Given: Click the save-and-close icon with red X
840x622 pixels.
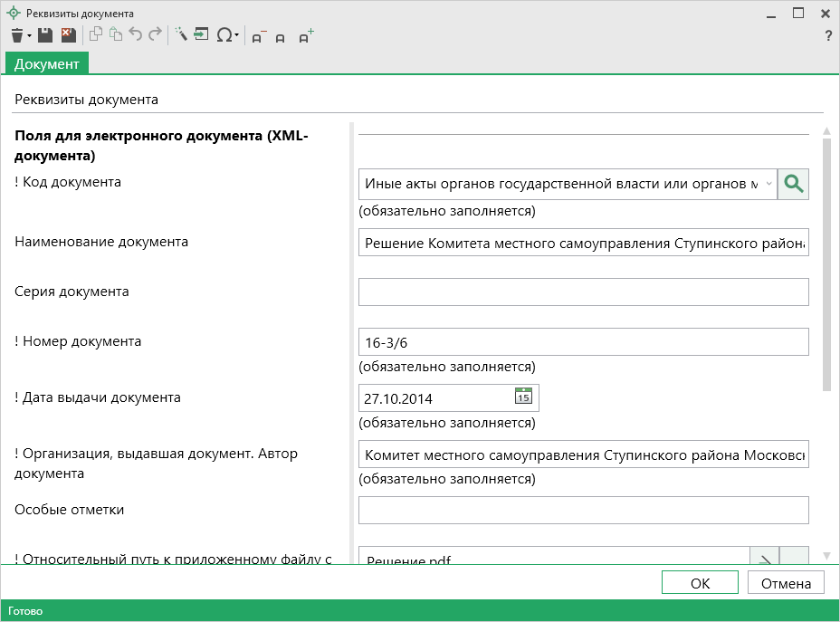Looking at the screenshot, I should [68, 35].
